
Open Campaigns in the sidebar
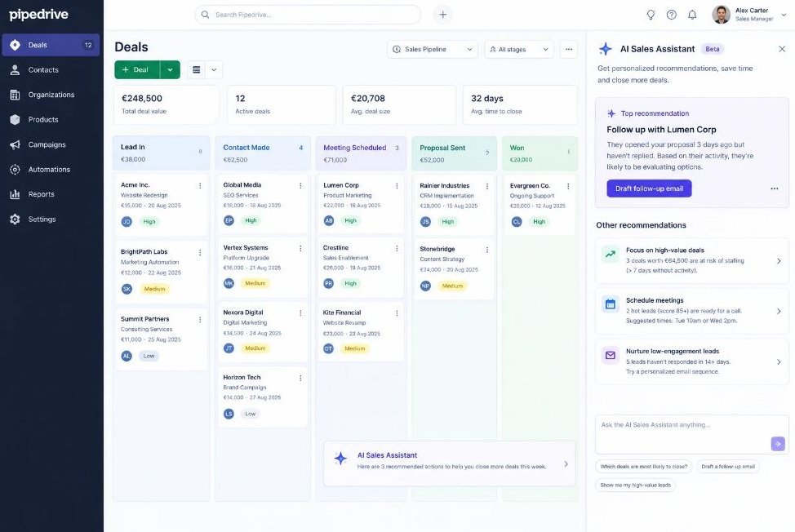pos(51,144)
